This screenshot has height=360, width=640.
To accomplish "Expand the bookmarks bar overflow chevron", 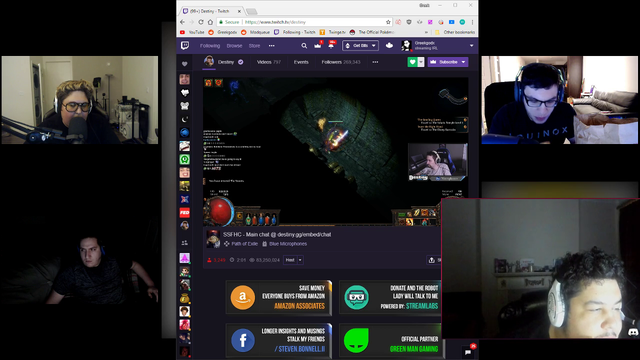I will coord(426,32).
